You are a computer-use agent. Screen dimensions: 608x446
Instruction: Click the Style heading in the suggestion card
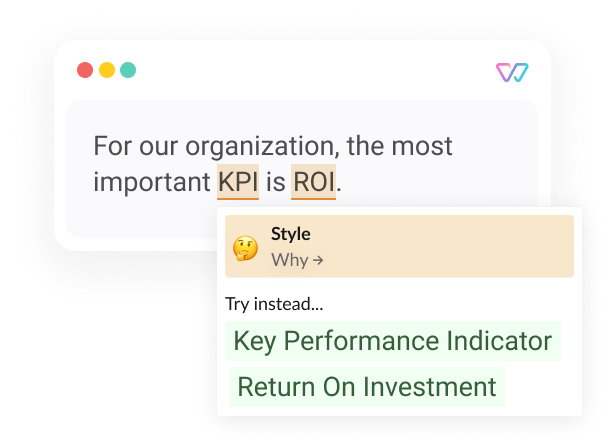[290, 234]
